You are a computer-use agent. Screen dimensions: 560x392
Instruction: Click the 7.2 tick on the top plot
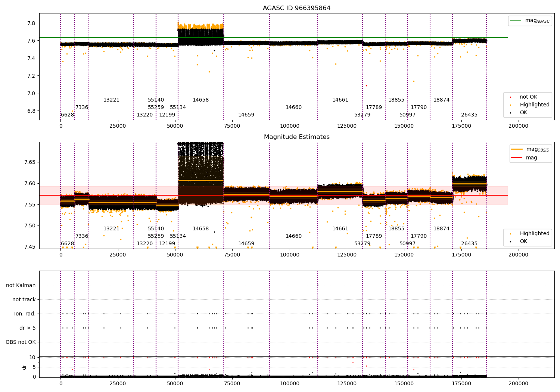pyautogui.click(x=31, y=76)
